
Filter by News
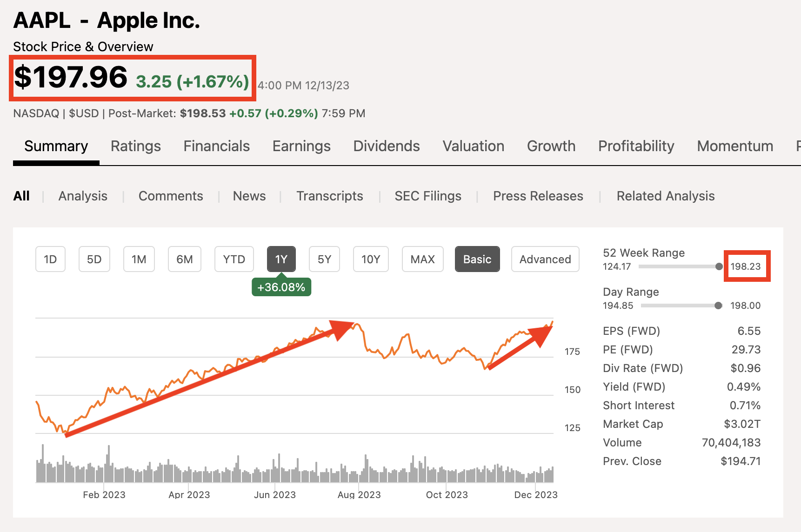249,196
